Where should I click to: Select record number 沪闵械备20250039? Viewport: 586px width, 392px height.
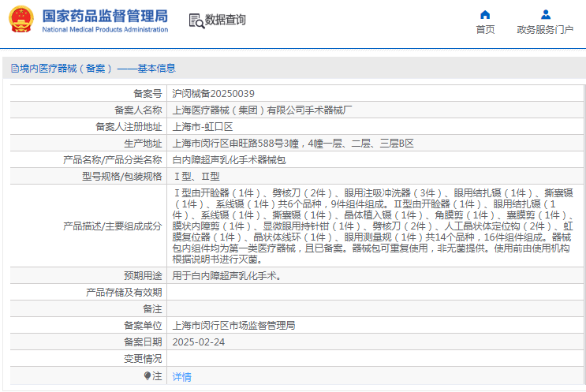(214, 93)
